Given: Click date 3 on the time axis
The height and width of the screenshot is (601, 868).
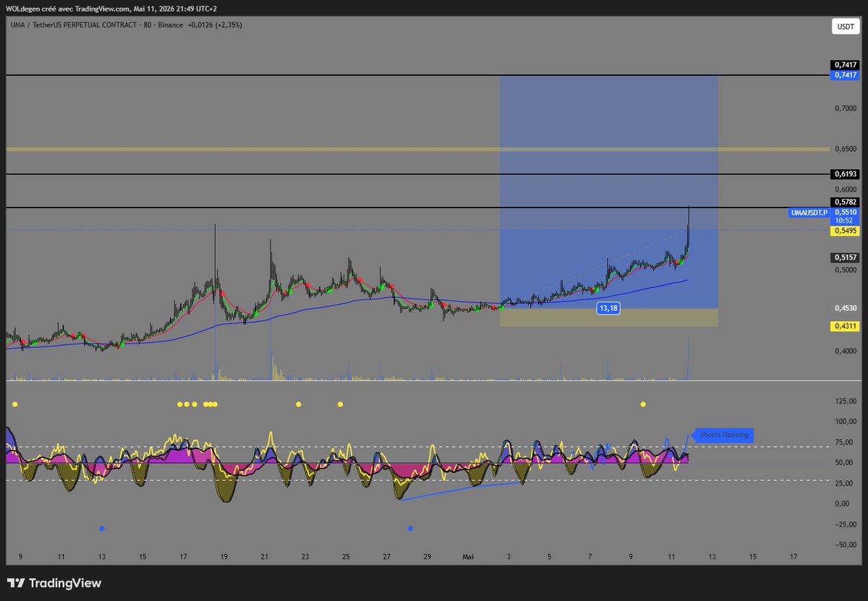Looking at the screenshot, I should (509, 557).
